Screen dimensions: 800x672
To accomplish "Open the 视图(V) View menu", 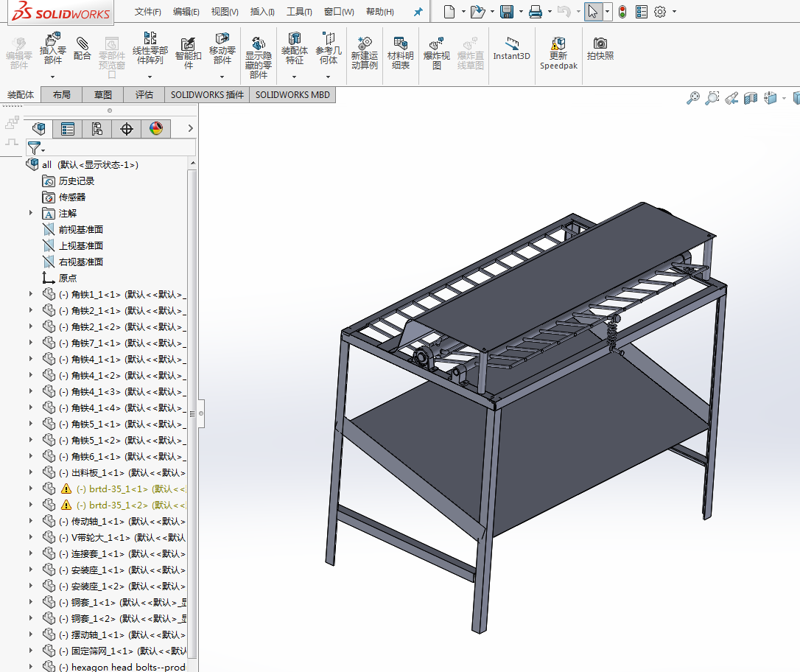I will 225,12.
